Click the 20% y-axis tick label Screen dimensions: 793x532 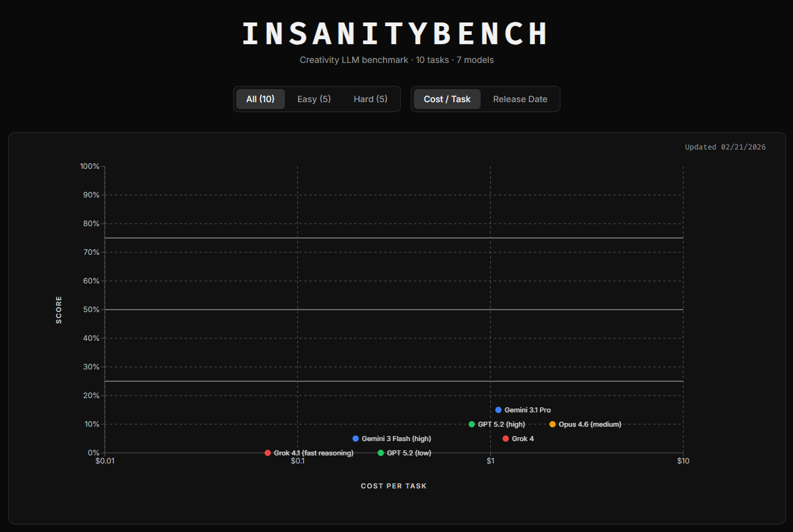pyautogui.click(x=91, y=396)
